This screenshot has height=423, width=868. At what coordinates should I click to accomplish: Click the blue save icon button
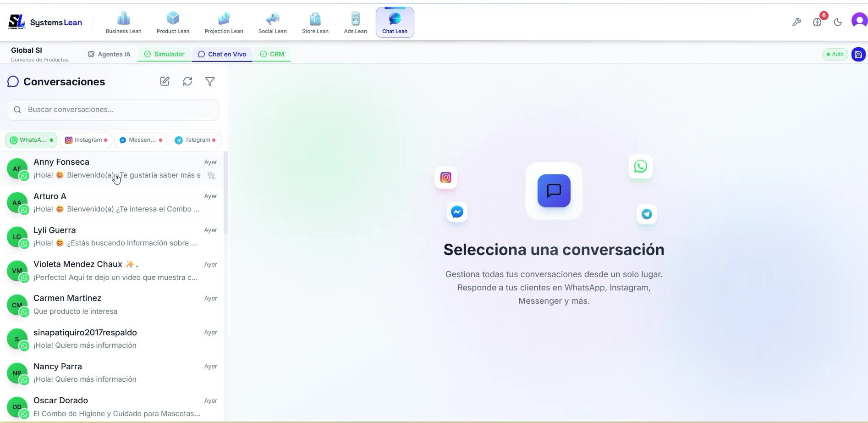(x=858, y=54)
